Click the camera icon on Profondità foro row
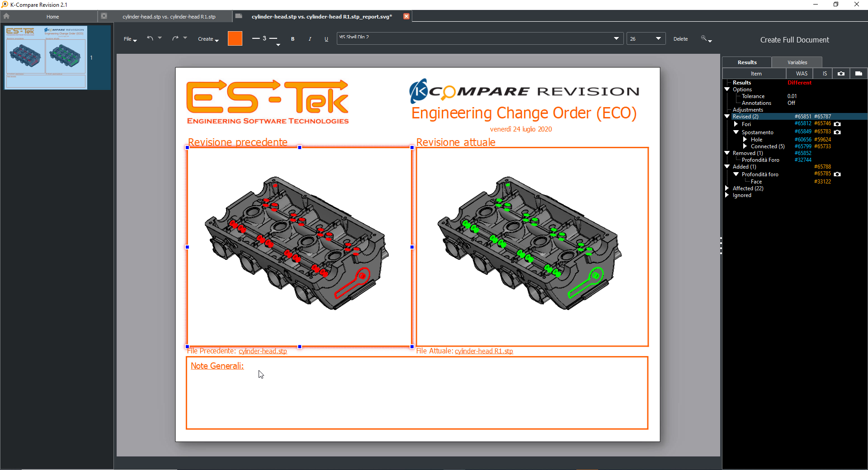The height and width of the screenshot is (470, 868). 837,174
